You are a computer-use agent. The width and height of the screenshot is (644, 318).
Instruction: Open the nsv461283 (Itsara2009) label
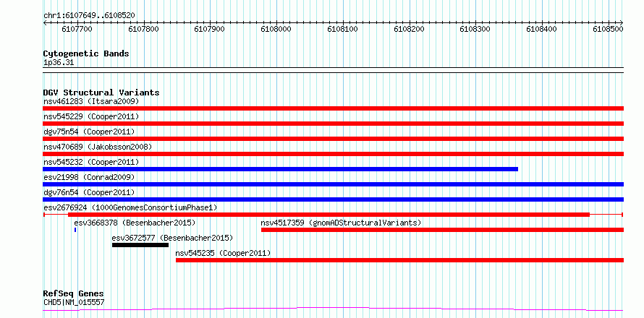tap(91, 101)
